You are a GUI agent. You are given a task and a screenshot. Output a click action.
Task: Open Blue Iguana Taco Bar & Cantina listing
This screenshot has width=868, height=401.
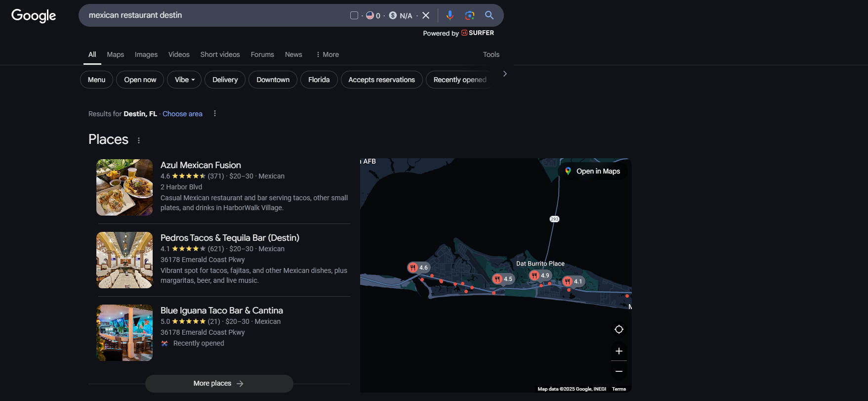(222, 311)
